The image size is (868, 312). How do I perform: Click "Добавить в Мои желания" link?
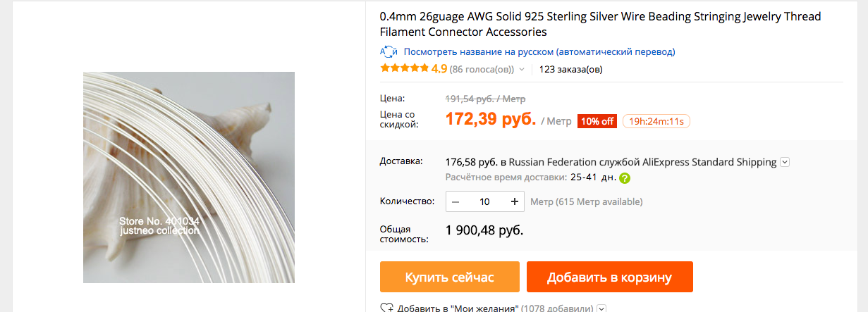(458, 308)
